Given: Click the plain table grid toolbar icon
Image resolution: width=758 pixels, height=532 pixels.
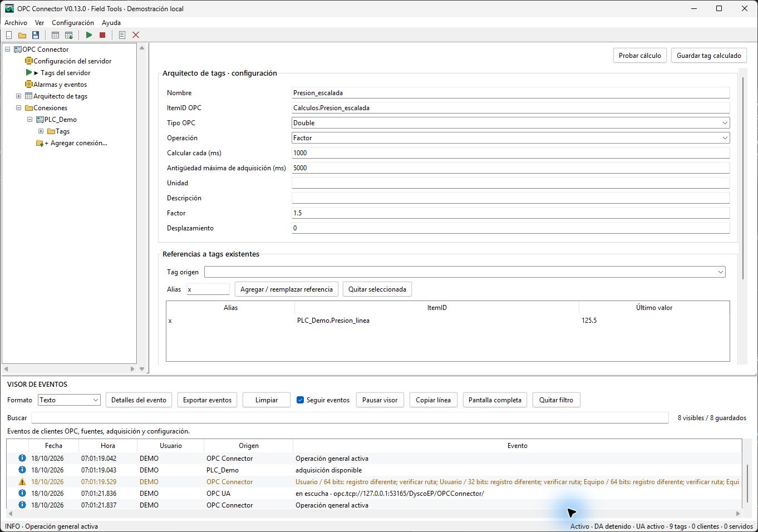Looking at the screenshot, I should click(x=55, y=35).
